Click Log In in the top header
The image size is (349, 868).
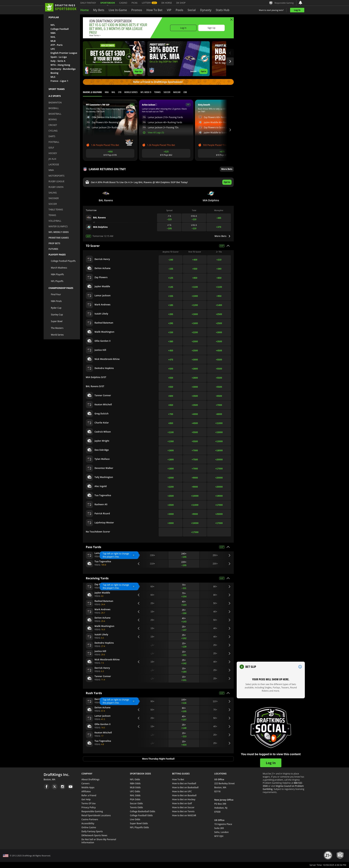pyautogui.click(x=297, y=10)
